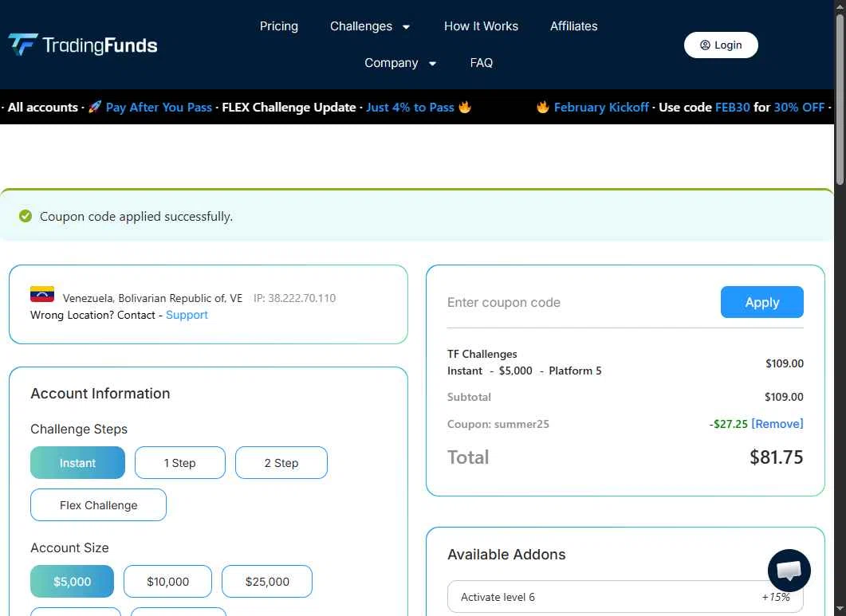The width and height of the screenshot is (846, 616).
Task: Open the How It Works page
Action: pyautogui.click(x=481, y=26)
